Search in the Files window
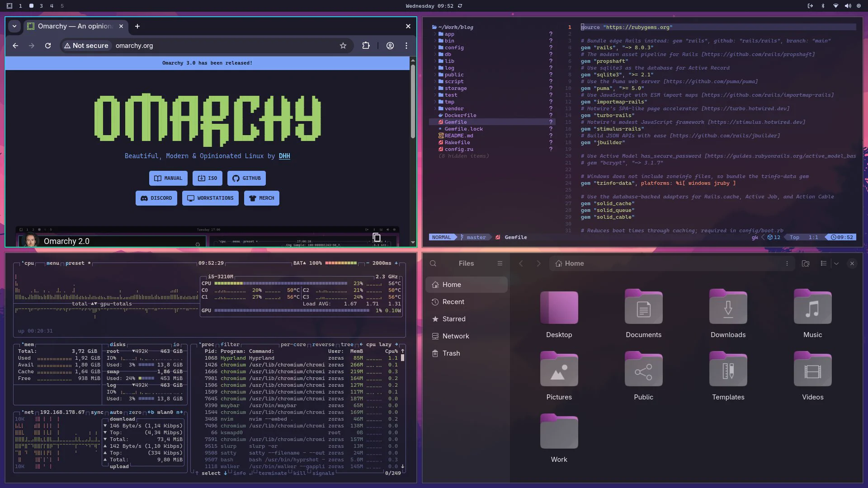The width and height of the screenshot is (868, 488). 433,263
